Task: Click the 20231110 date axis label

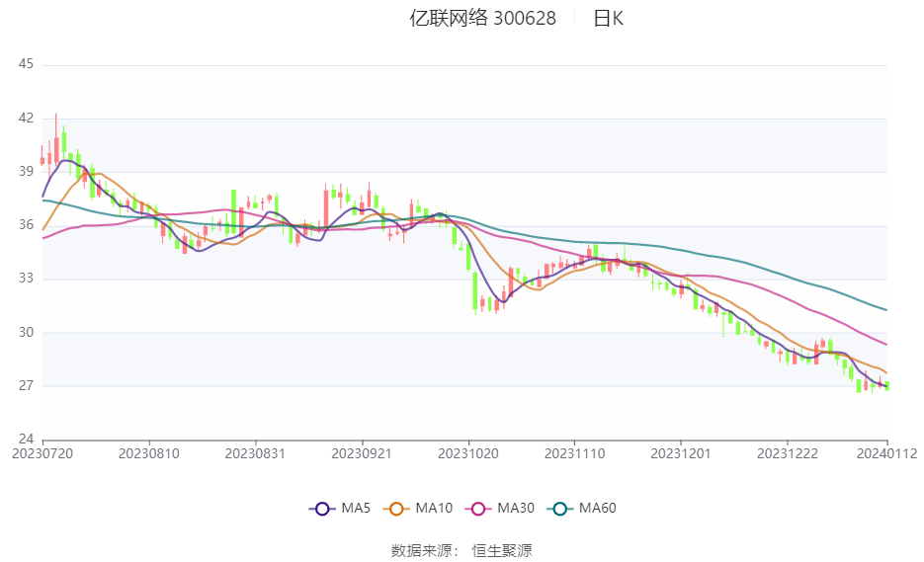Action: coord(574,453)
